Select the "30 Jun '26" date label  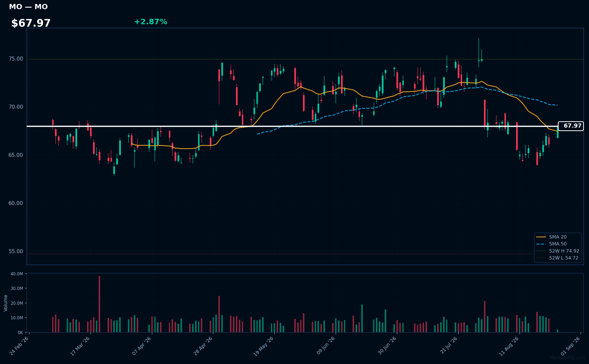coord(387,346)
